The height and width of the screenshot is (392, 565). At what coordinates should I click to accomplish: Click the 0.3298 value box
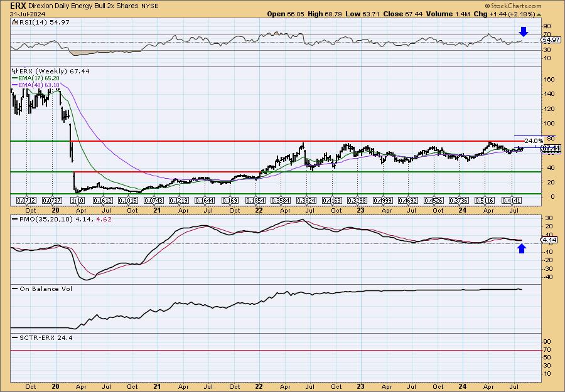[357, 200]
